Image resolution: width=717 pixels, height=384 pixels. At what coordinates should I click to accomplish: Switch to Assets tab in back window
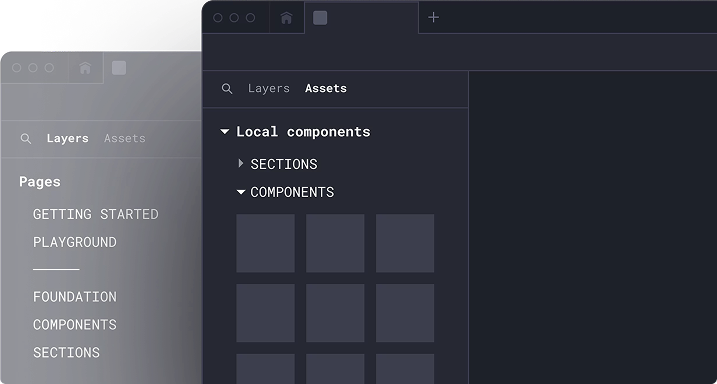tap(124, 139)
